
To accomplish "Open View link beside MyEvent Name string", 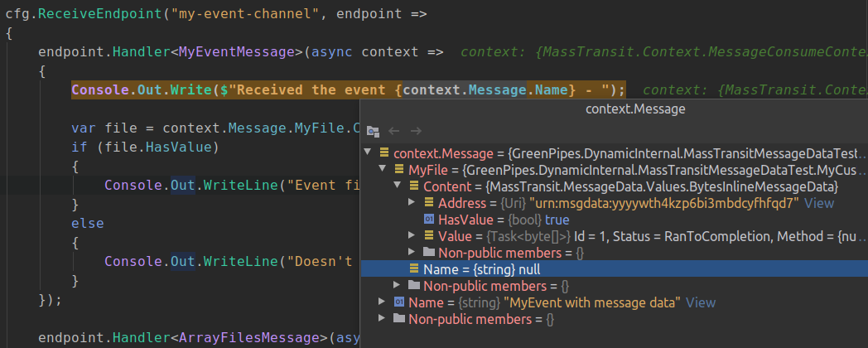I will click(701, 302).
